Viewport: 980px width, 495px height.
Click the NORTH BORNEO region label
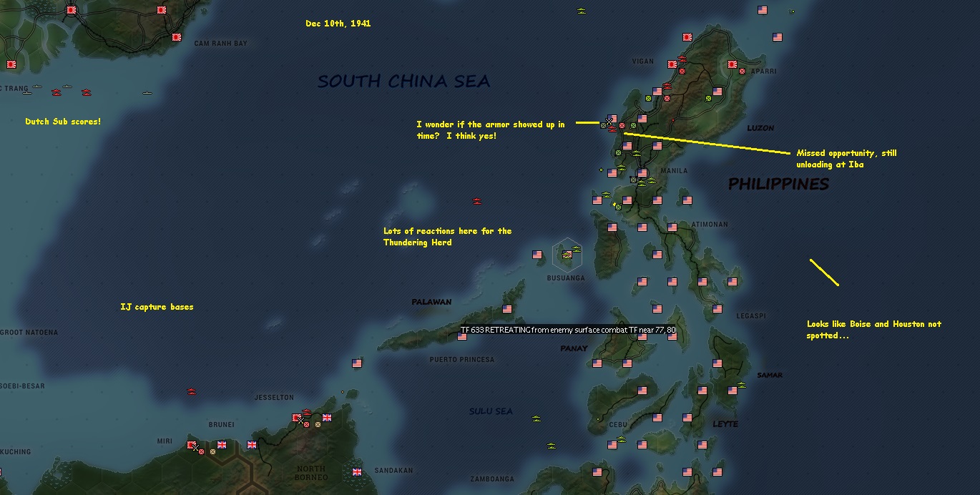[311, 473]
